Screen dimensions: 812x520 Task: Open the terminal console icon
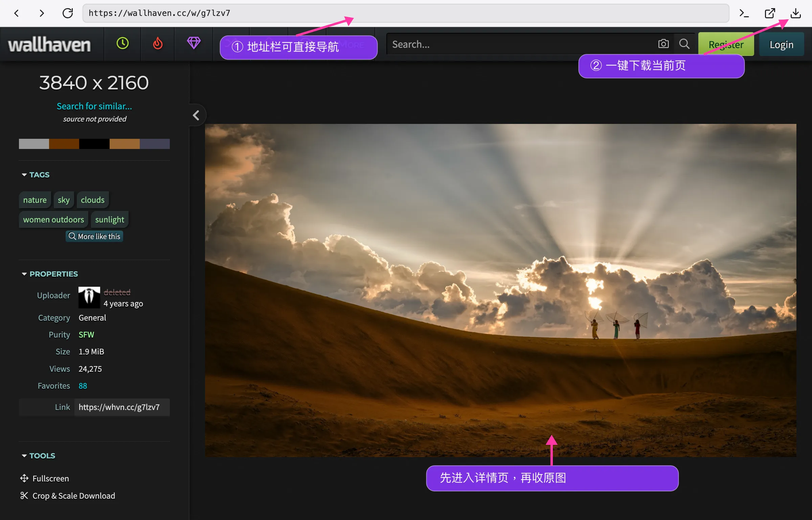coord(744,13)
